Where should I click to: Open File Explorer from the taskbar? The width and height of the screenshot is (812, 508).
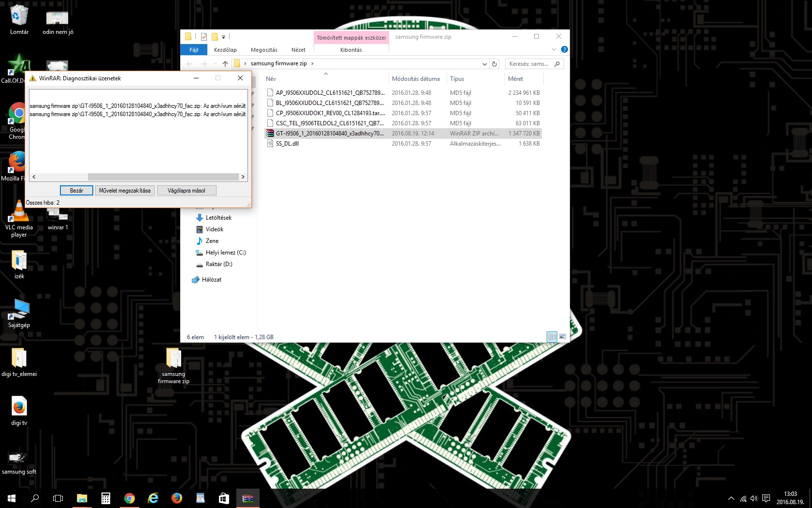82,498
